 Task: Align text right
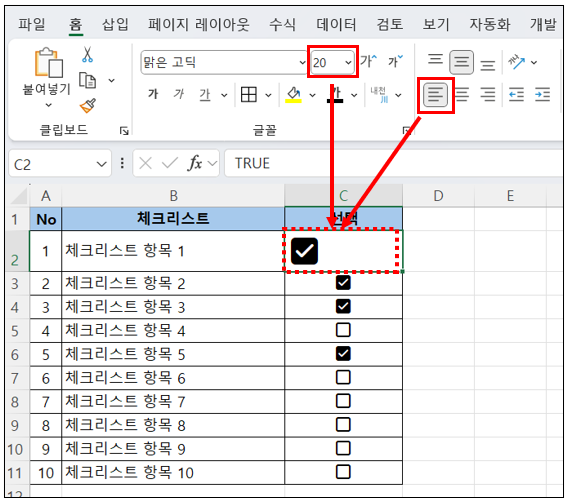point(488,95)
